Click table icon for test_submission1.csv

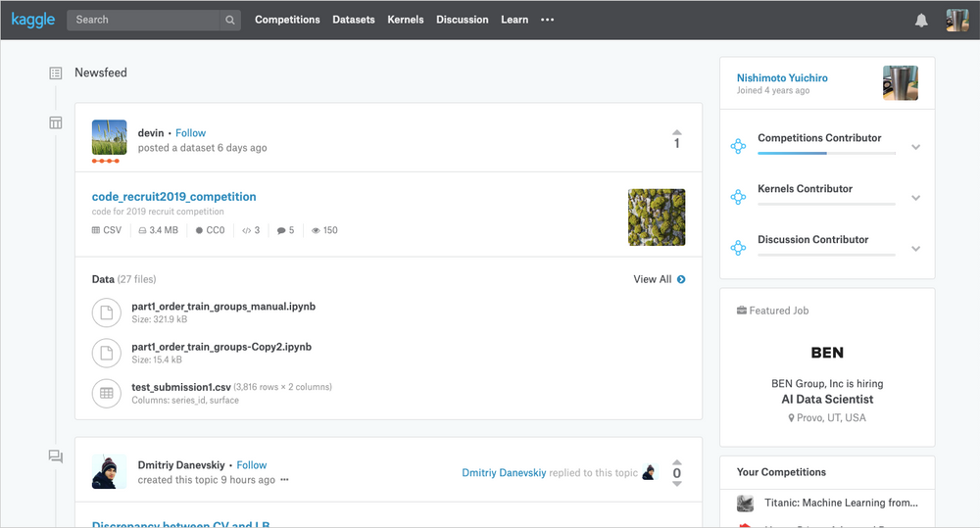point(106,393)
